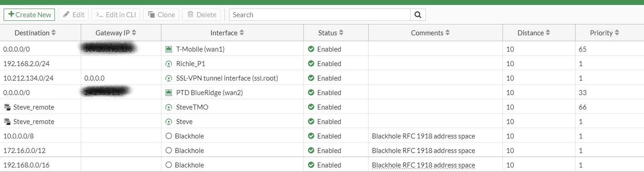Sort by Distance column arrows
The image size is (644, 172).
pos(548,33)
